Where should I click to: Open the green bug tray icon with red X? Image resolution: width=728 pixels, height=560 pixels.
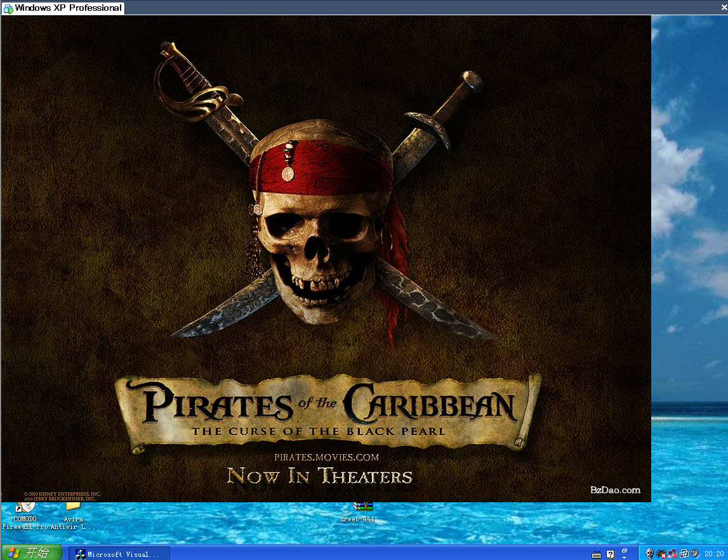(x=661, y=554)
